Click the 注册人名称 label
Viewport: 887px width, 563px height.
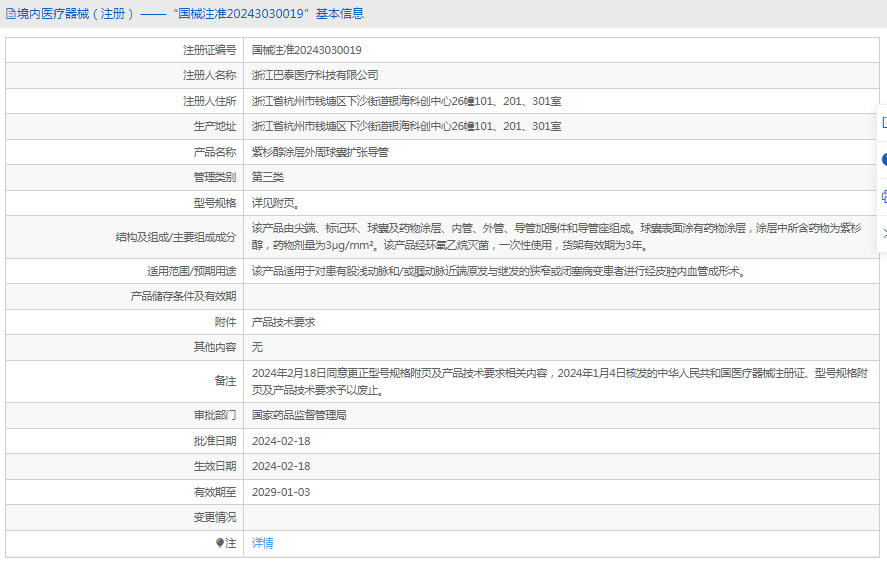coord(209,75)
